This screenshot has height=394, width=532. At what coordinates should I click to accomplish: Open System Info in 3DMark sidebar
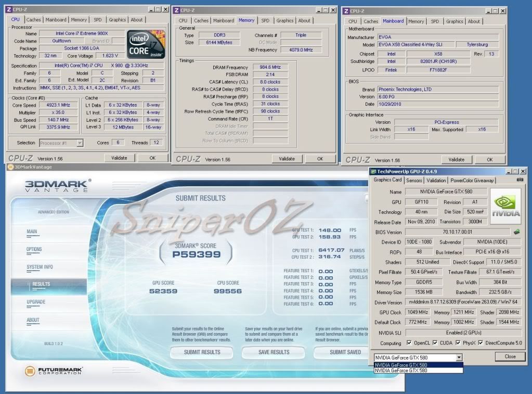pyautogui.click(x=40, y=267)
